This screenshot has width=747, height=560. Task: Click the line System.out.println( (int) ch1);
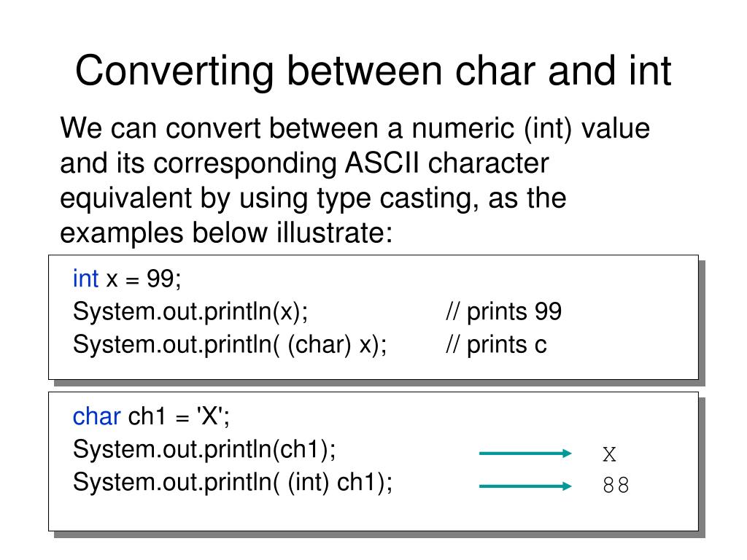click(x=233, y=483)
